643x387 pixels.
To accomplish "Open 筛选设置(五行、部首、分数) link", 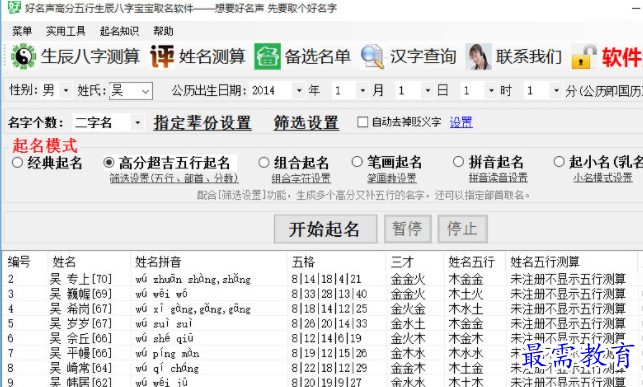I will pyautogui.click(x=174, y=178).
